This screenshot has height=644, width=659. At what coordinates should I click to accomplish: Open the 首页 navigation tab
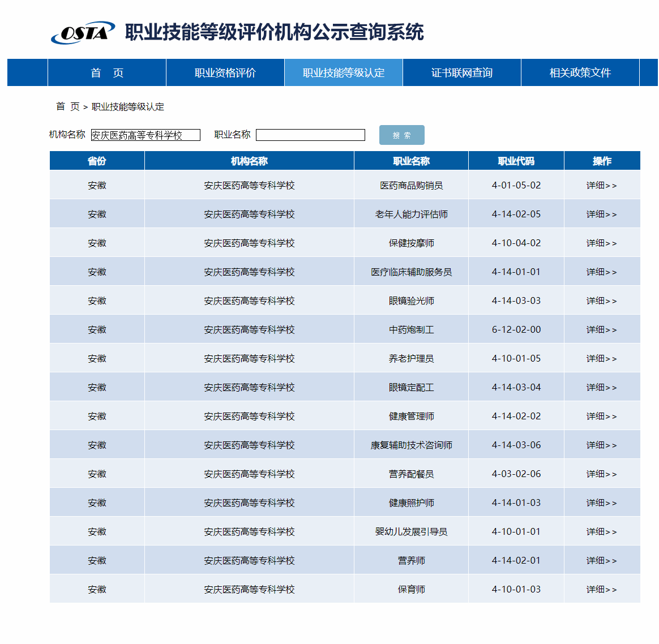click(x=107, y=72)
